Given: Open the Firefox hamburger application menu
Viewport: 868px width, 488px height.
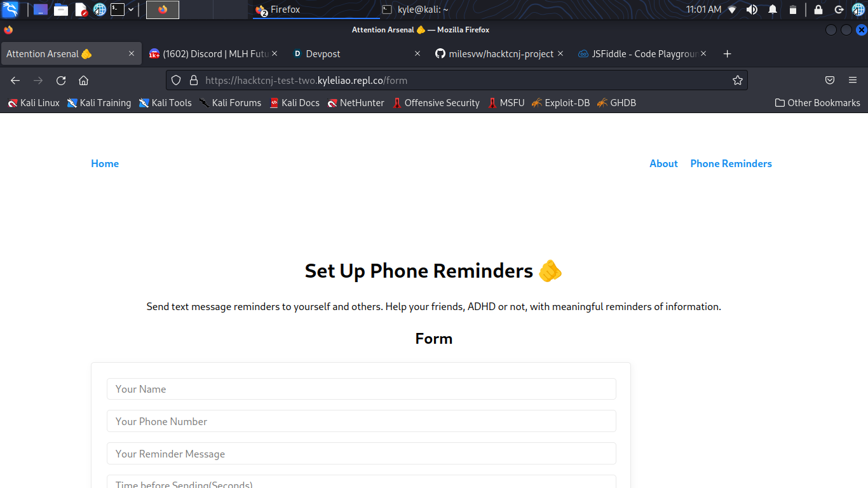Looking at the screenshot, I should click(853, 81).
